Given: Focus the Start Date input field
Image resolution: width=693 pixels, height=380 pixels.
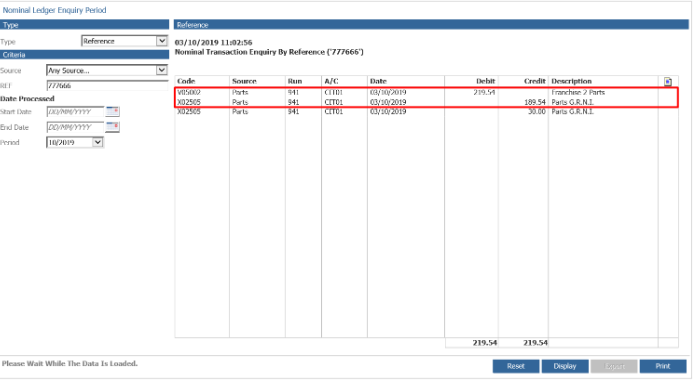Looking at the screenshot, I should (x=75, y=112).
